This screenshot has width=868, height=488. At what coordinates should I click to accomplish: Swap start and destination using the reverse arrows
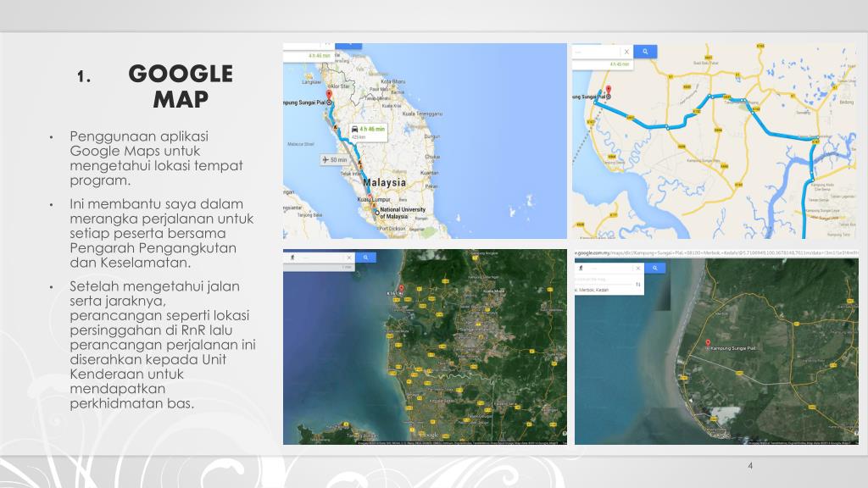637,285
